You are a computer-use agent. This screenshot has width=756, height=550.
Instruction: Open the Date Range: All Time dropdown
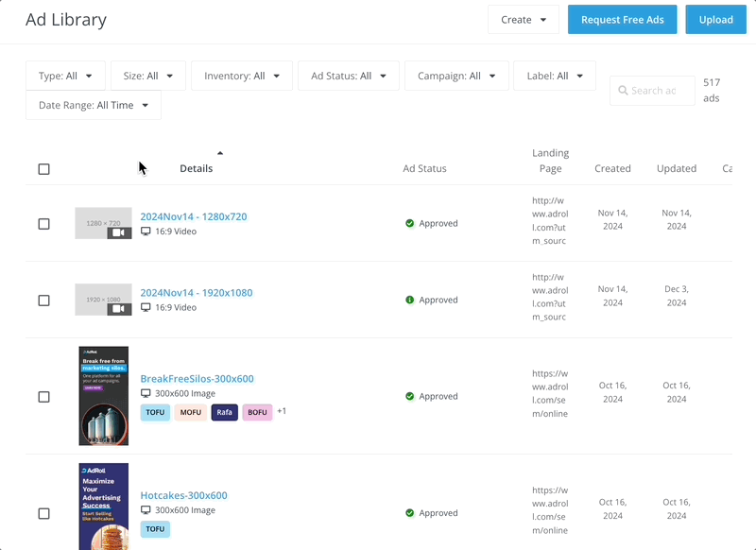point(94,106)
